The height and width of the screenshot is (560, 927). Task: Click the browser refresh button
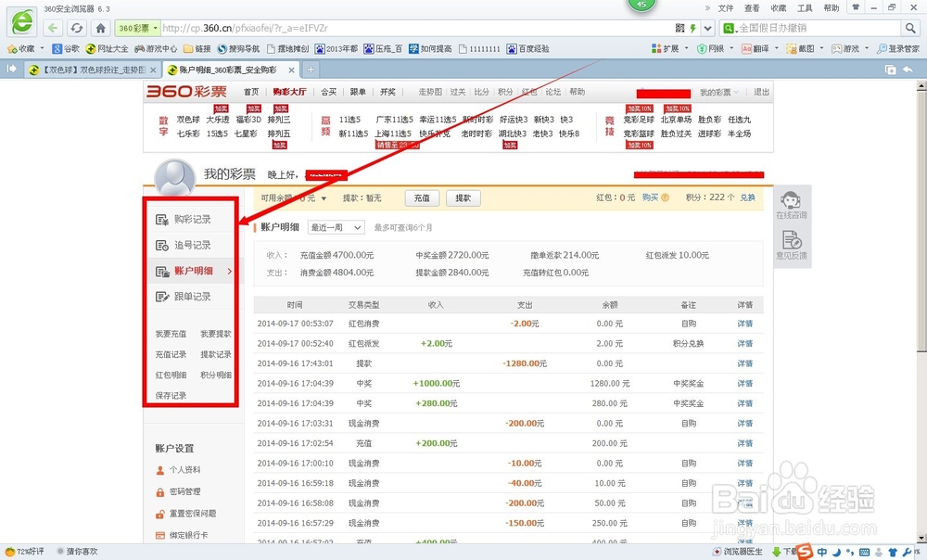[77, 28]
